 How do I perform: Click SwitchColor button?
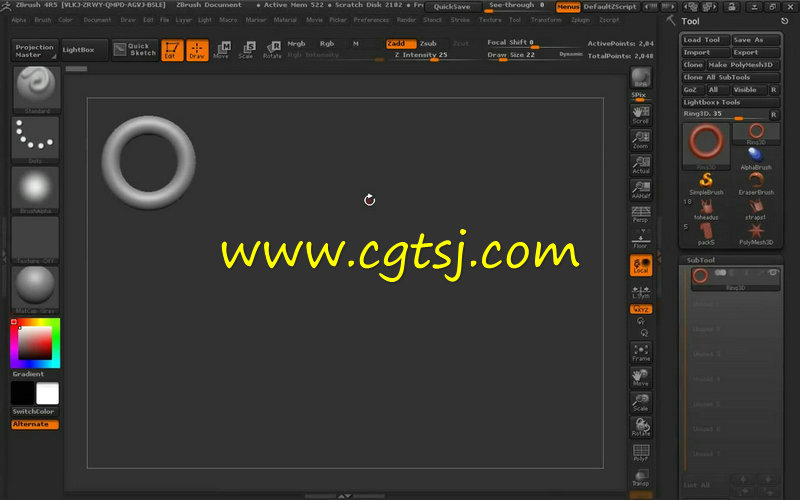pyautogui.click(x=34, y=412)
